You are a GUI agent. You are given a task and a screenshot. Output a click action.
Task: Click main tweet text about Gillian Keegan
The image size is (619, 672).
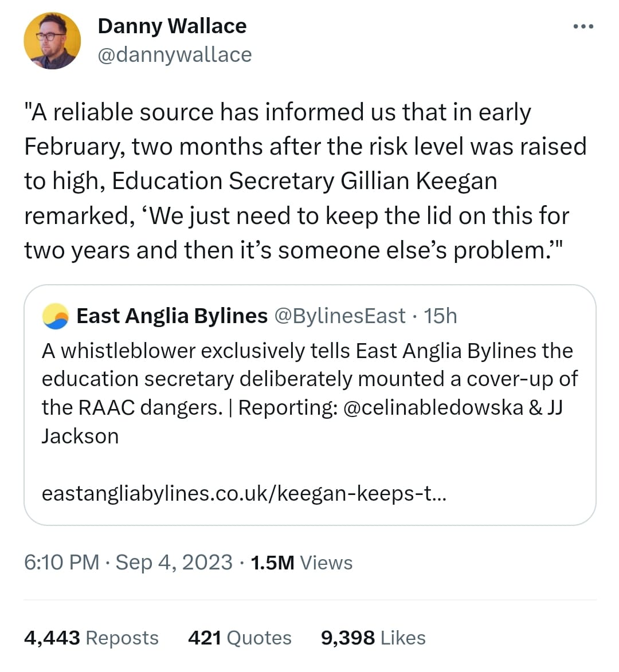click(305, 181)
